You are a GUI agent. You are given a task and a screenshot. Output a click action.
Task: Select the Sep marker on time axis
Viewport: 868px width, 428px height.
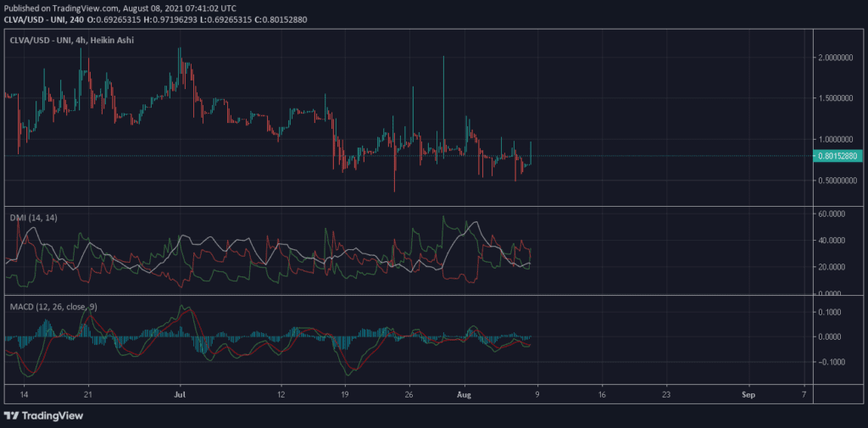tap(748, 395)
